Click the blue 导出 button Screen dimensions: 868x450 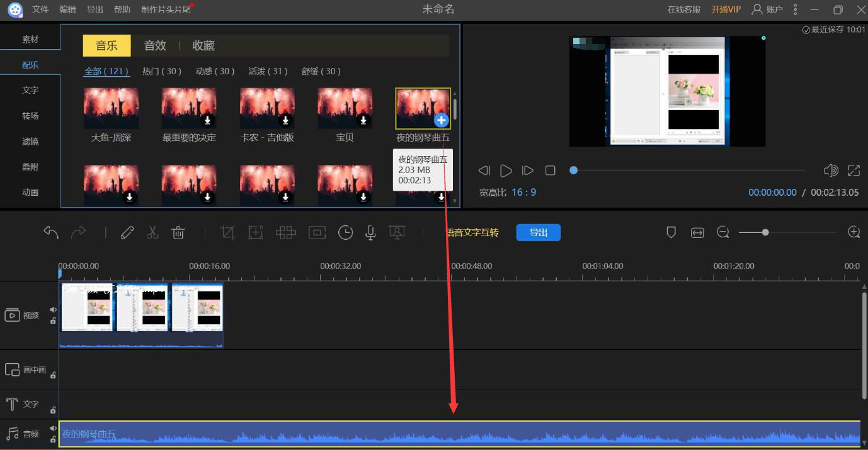point(538,233)
